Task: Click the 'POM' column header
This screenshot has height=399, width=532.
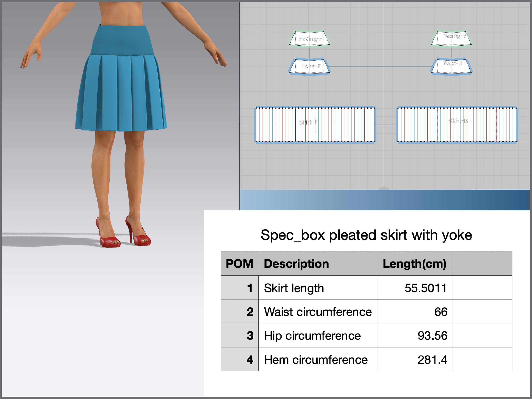Action: point(240,264)
